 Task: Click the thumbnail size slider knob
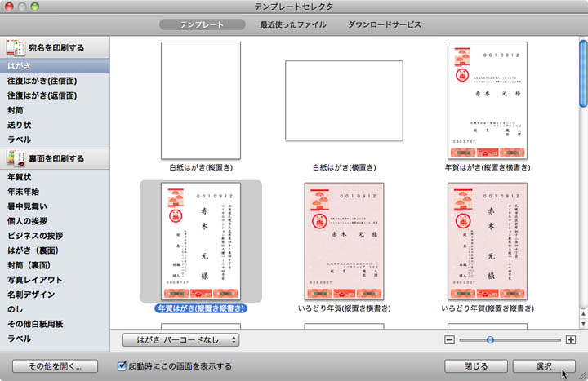click(490, 339)
